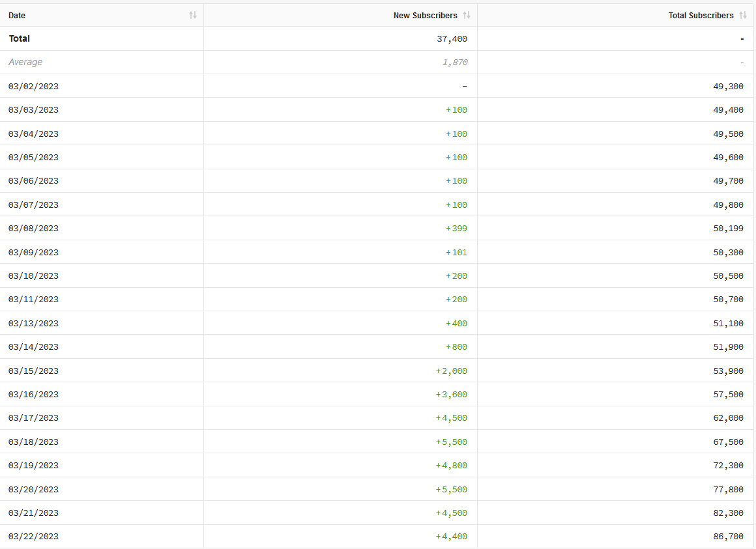The image size is (756, 549).
Task: Select total subscribers 72,300
Action: tap(728, 466)
